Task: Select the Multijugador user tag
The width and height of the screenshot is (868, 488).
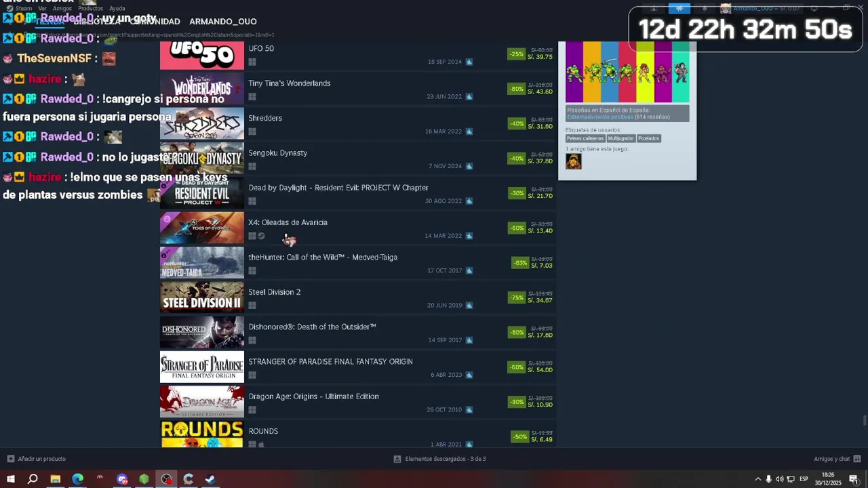Action: 620,138
